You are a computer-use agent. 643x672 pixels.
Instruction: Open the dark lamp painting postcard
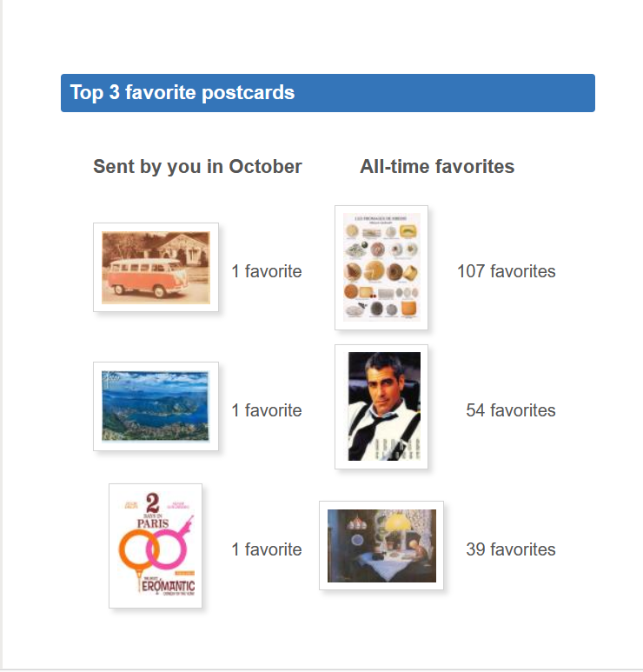pos(381,545)
